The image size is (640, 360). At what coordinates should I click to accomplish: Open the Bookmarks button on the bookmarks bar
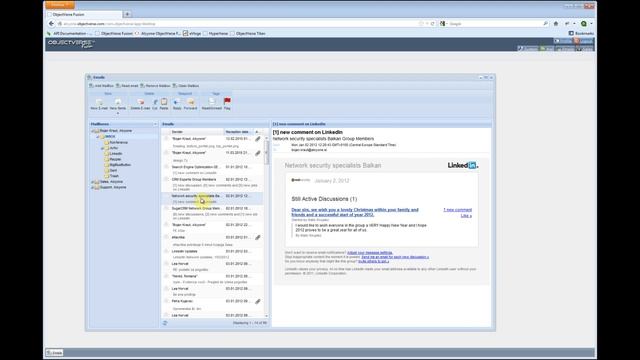coord(581,33)
